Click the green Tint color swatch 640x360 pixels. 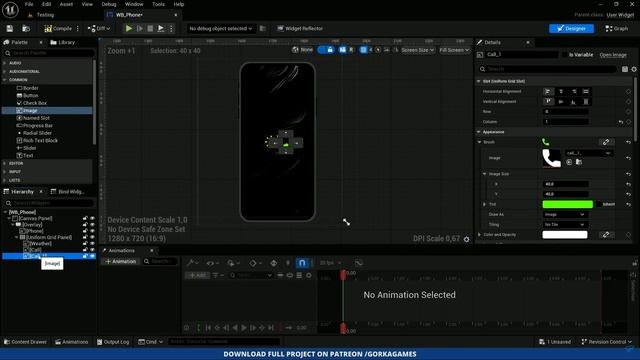[567, 204]
